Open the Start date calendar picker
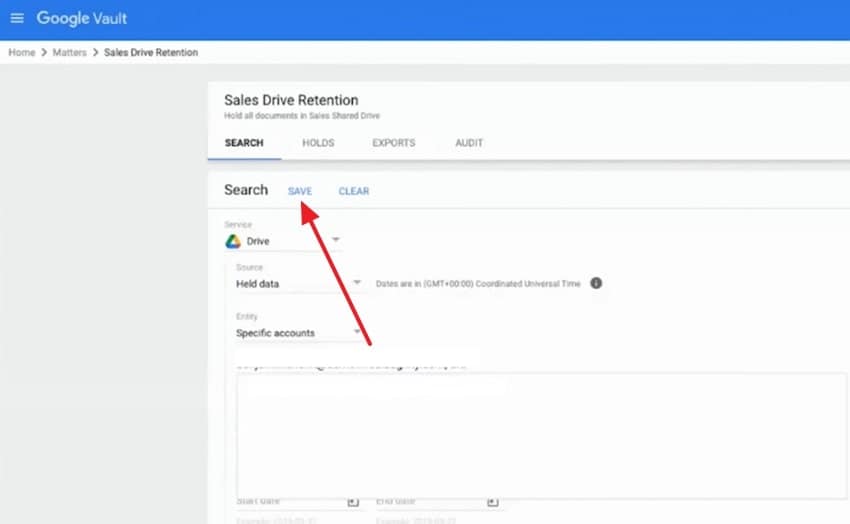The height and width of the screenshot is (524, 850). (x=353, y=501)
